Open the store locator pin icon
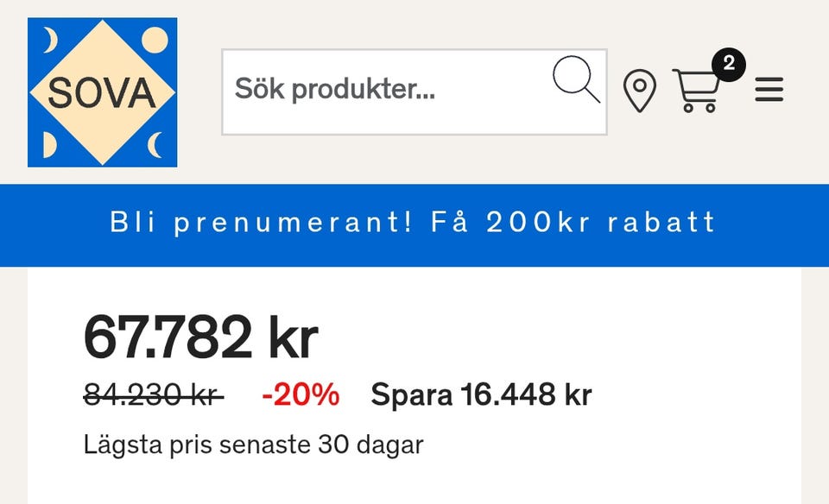The image size is (829, 504). click(640, 91)
